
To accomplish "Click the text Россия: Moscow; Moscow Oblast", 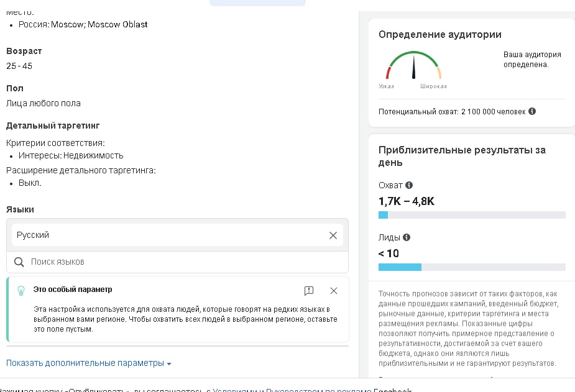I will (x=83, y=24).
